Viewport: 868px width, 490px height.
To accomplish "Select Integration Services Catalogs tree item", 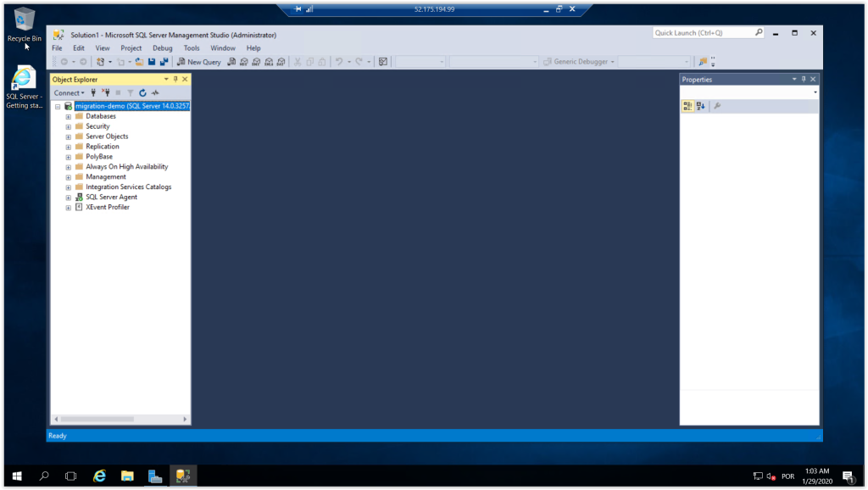I will click(129, 187).
